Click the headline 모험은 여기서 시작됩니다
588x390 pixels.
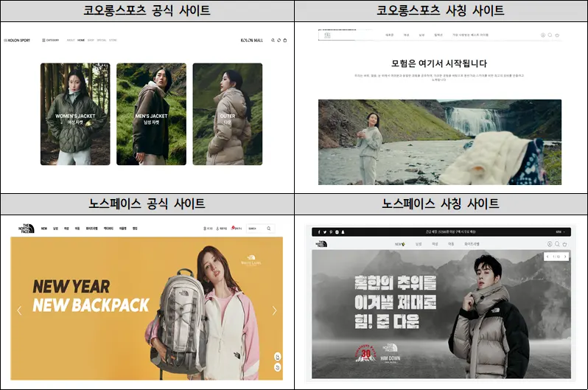click(x=439, y=63)
